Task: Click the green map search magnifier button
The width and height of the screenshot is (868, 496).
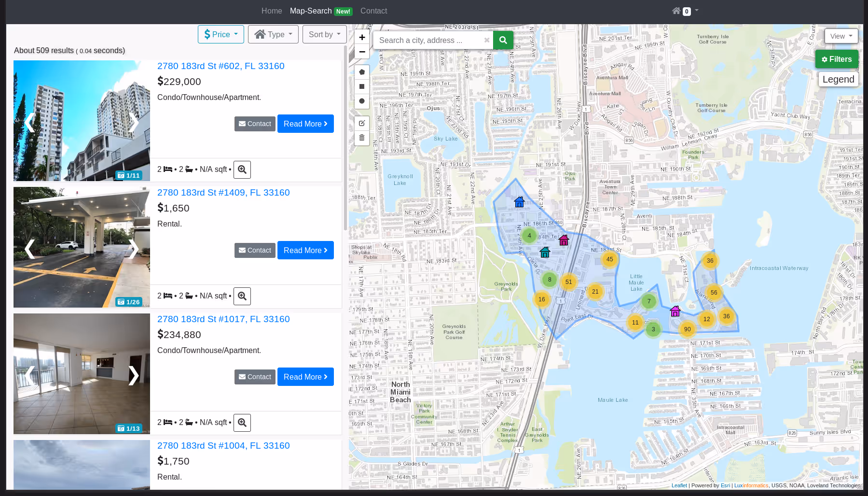Action: 503,40
